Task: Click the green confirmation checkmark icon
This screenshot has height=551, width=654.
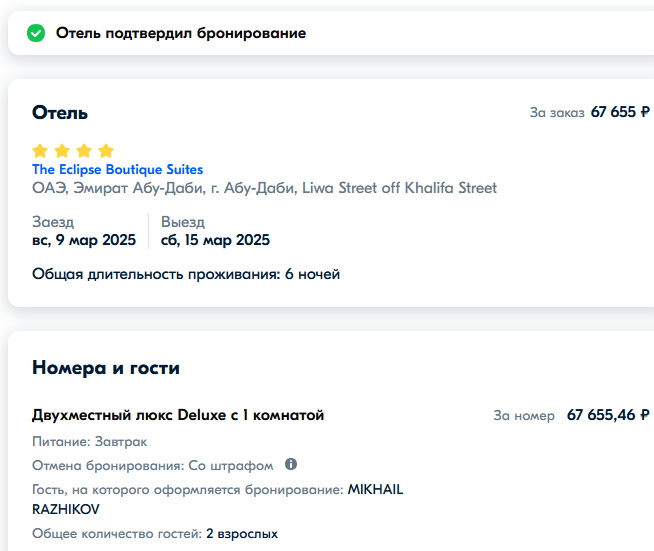Action: (x=36, y=33)
